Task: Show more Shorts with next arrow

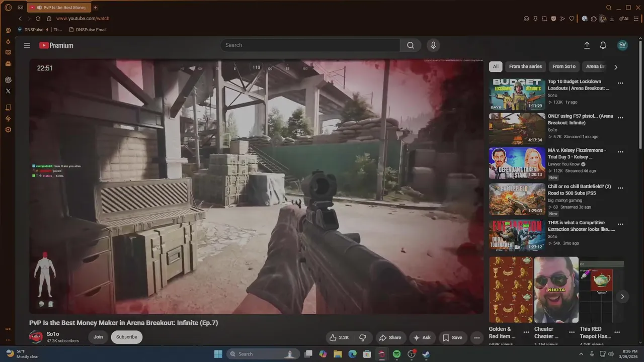Action: pyautogui.click(x=622, y=297)
